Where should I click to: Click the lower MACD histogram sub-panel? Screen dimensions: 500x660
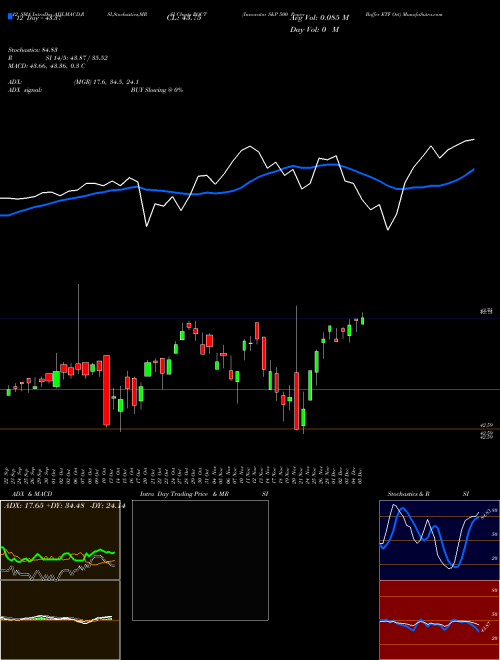pos(60,620)
